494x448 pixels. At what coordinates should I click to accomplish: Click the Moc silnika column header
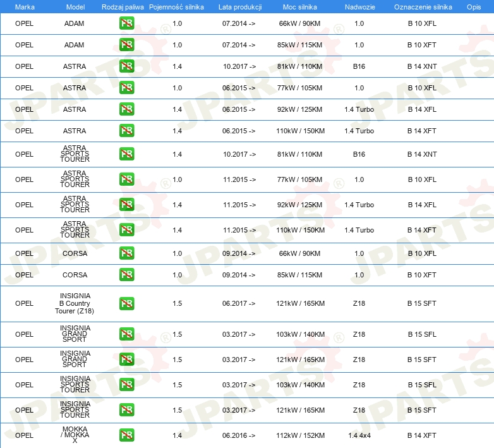pyautogui.click(x=299, y=7)
